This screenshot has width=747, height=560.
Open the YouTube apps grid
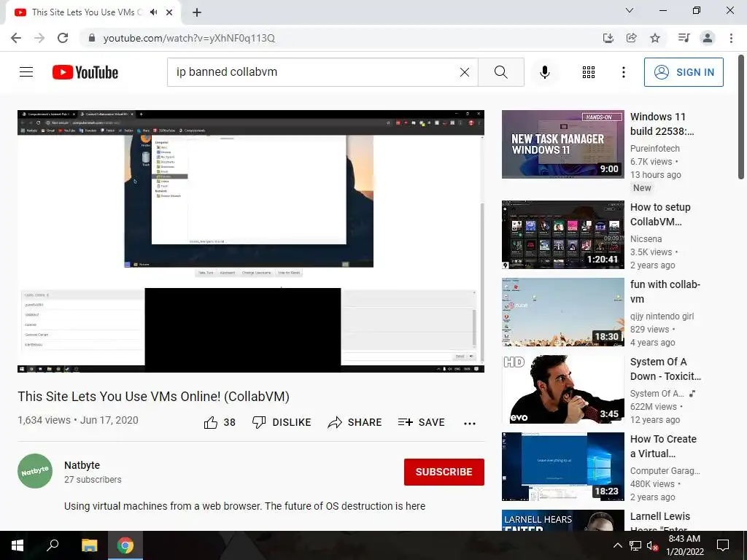(589, 72)
